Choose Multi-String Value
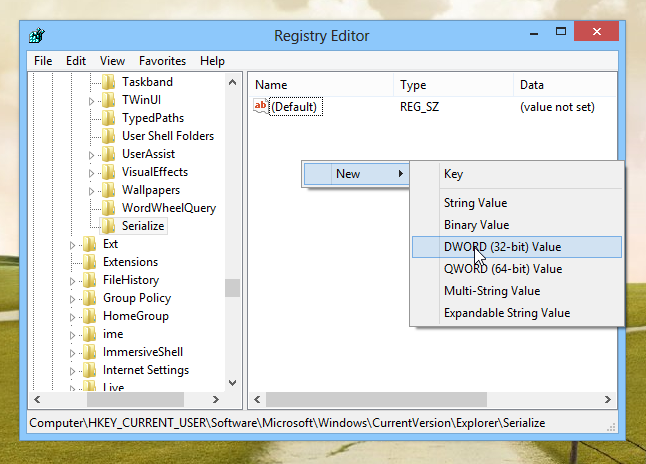 pos(517,291)
